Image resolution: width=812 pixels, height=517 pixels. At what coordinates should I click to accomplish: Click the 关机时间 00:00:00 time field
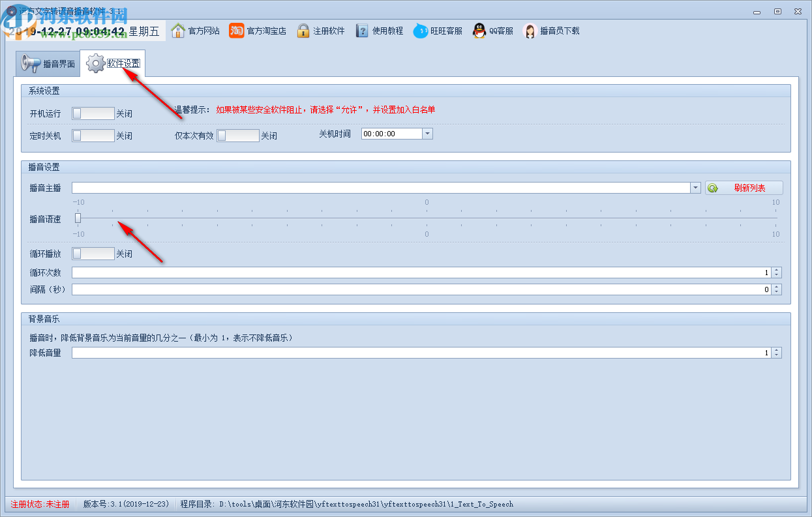coord(392,134)
